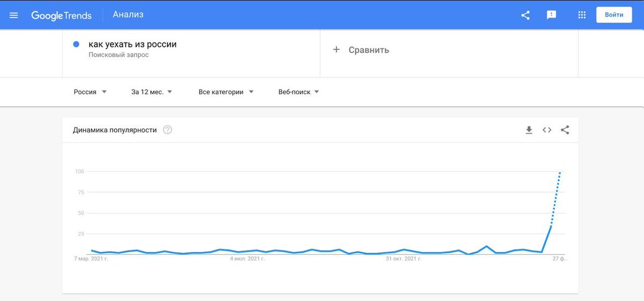644x301 pixels.
Task: Share the popularity dynamics chart
Action: click(565, 130)
